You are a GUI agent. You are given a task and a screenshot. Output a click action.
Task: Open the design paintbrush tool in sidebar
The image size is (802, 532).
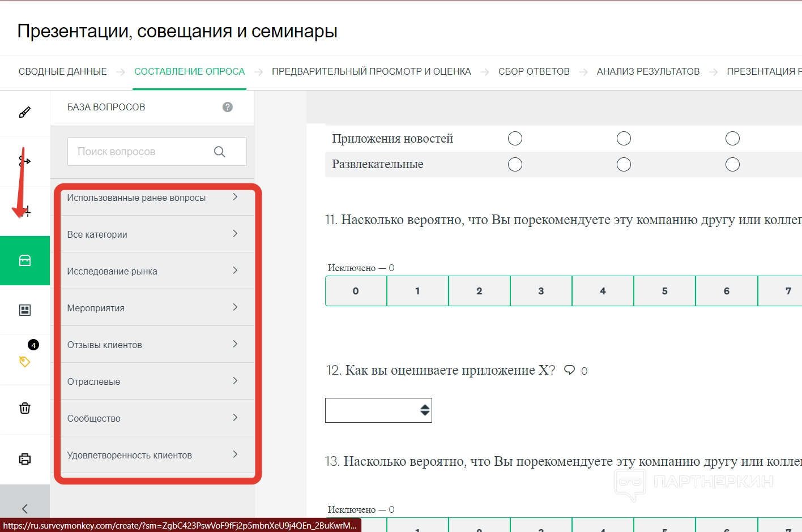coord(25,112)
